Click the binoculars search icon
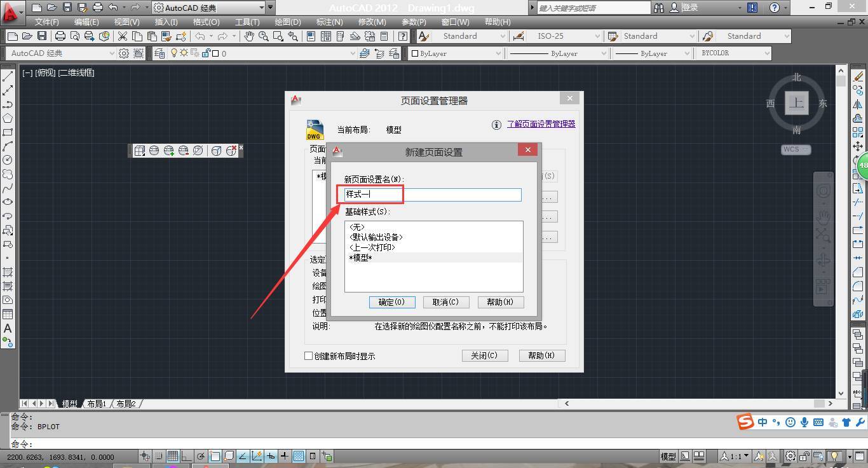868x468 pixels. tap(659, 8)
